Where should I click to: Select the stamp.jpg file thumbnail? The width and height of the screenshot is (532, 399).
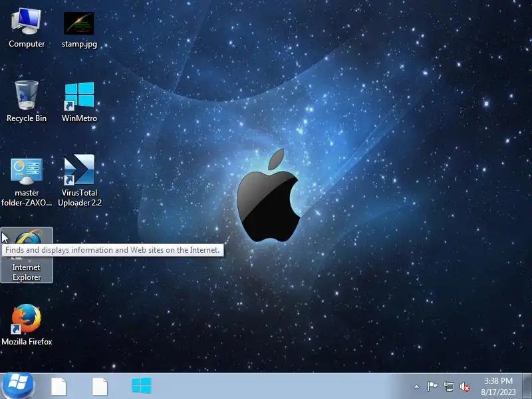pyautogui.click(x=79, y=23)
